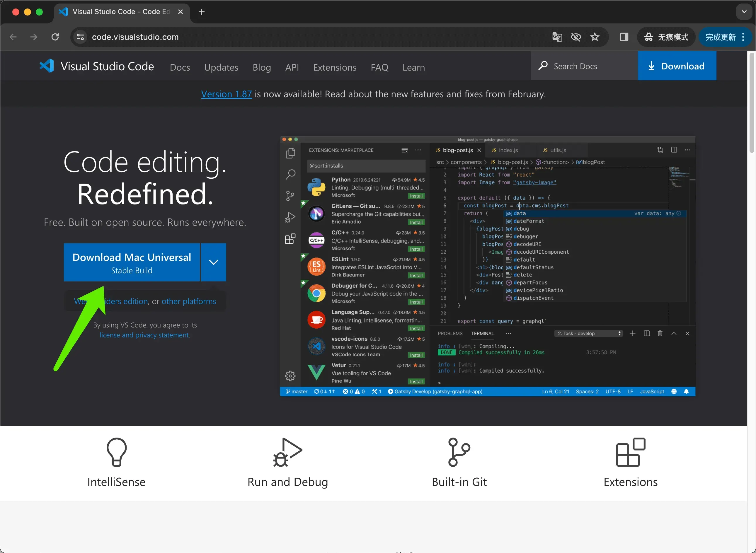Go back to previous page
This screenshot has width=756, height=553.
coord(13,37)
